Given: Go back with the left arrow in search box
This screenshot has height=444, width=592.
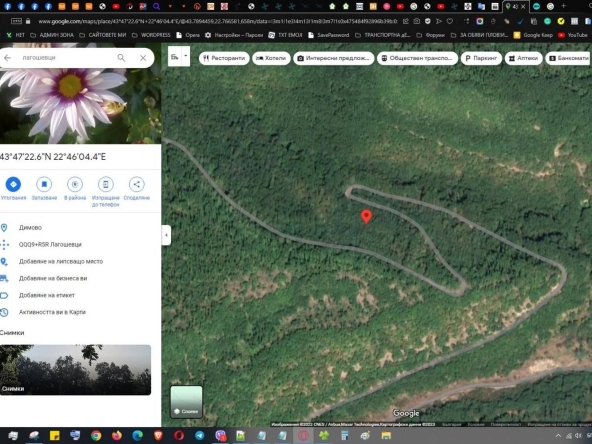Looking at the screenshot, I should (x=7, y=58).
